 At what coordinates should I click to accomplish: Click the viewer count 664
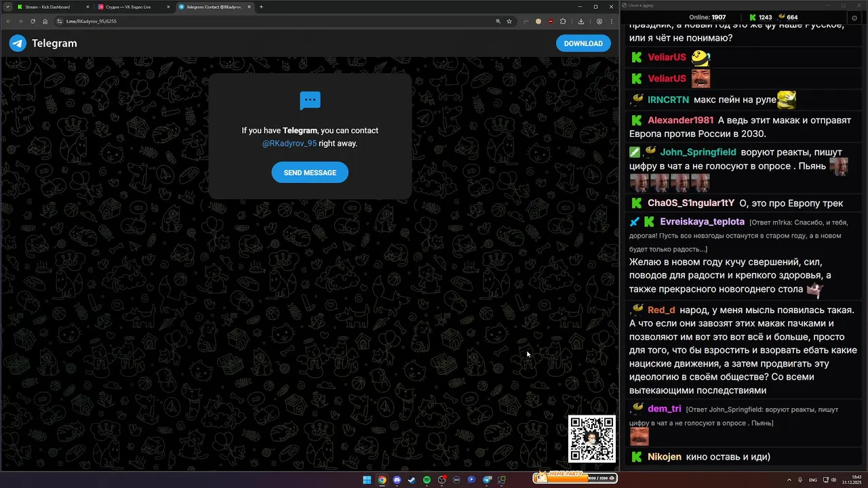[x=788, y=17]
